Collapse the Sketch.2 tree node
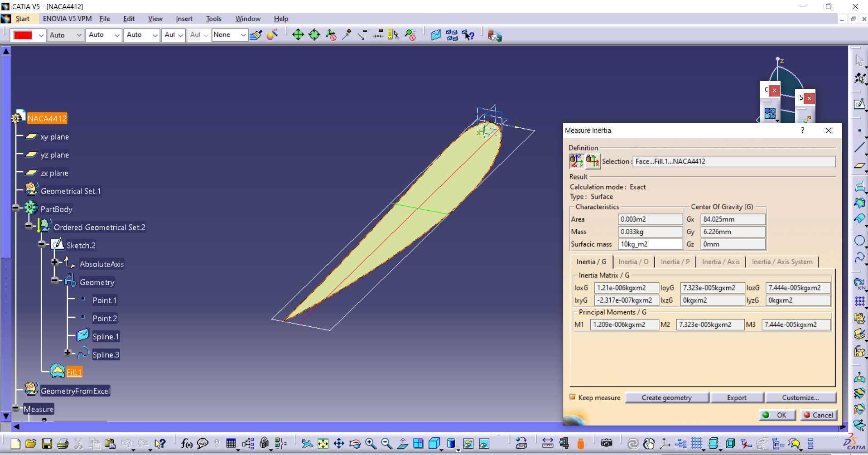The height and width of the screenshot is (455, 868). click(42, 244)
